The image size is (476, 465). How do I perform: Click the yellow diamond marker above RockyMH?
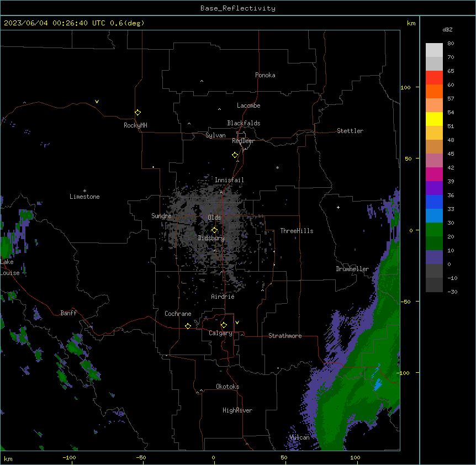pos(137,113)
